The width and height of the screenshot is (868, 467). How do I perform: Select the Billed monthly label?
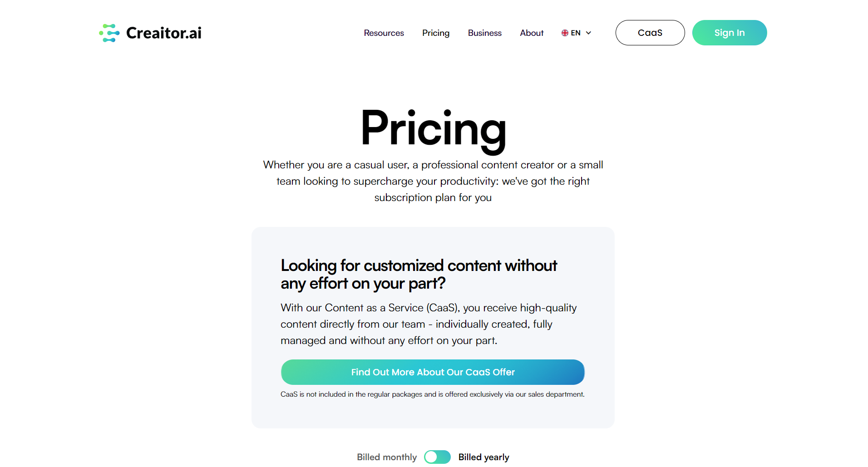pyautogui.click(x=386, y=457)
